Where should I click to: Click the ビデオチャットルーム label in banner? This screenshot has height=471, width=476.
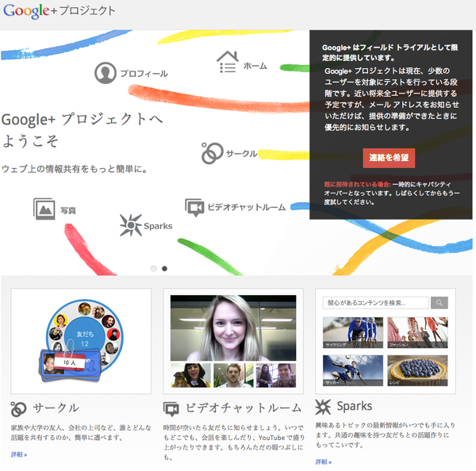(x=247, y=207)
